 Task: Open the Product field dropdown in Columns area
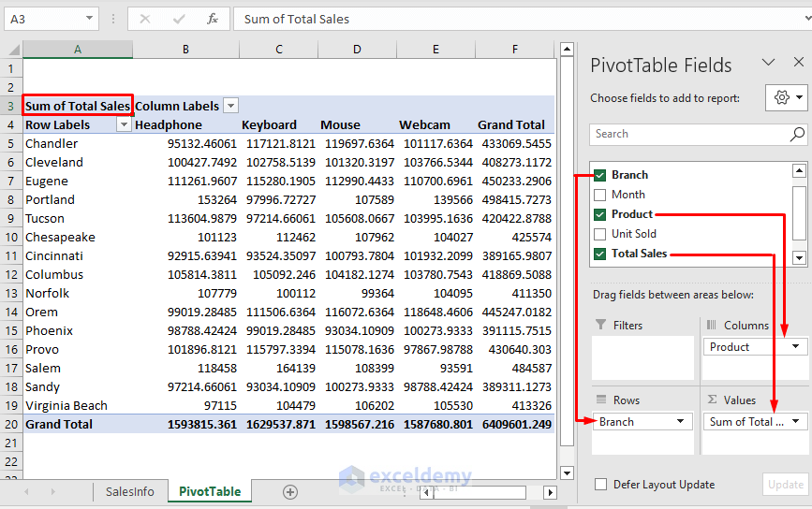coord(795,347)
